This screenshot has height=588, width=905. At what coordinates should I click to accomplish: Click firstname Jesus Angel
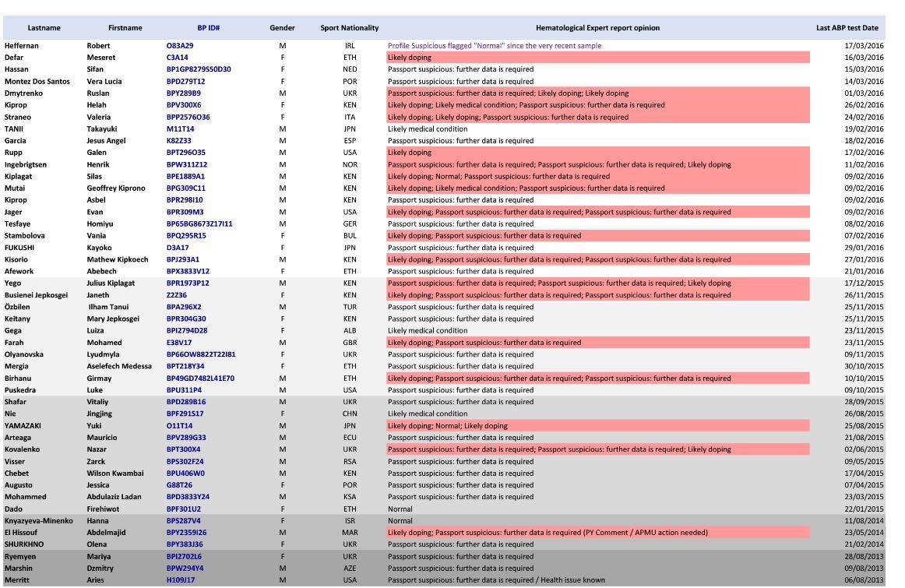pyautogui.click(x=106, y=141)
